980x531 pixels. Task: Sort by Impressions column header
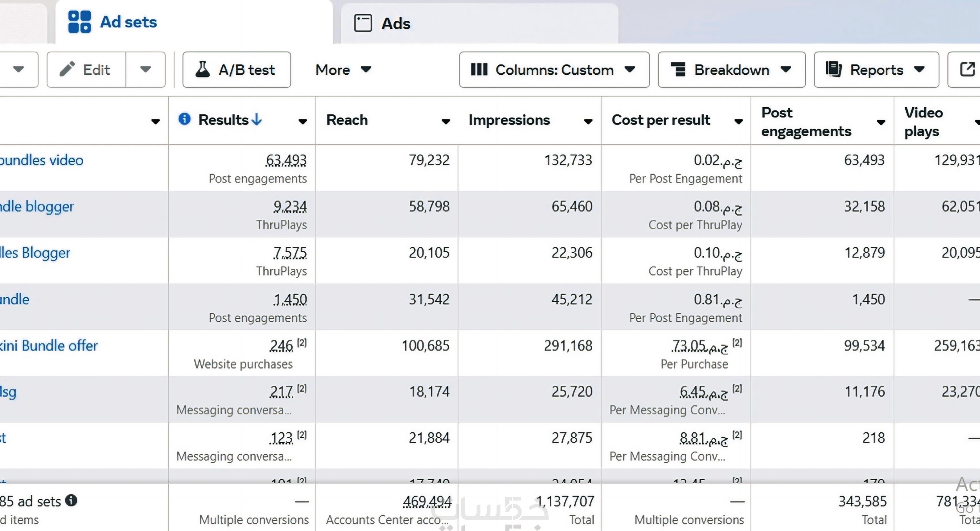pos(509,120)
